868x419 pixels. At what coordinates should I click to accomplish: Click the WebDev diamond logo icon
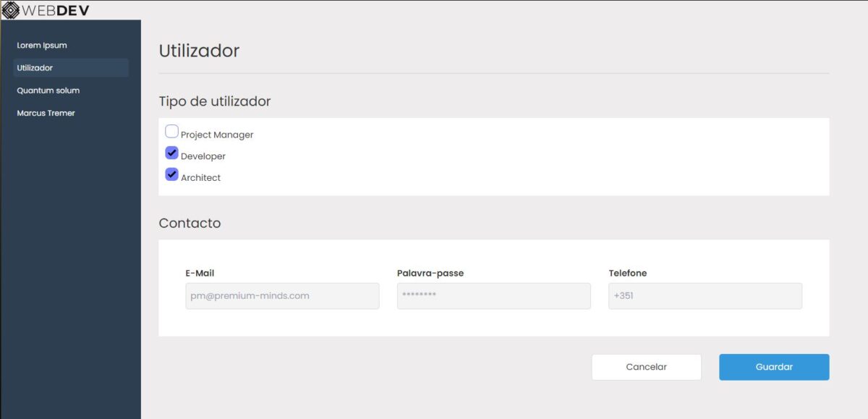[11, 10]
